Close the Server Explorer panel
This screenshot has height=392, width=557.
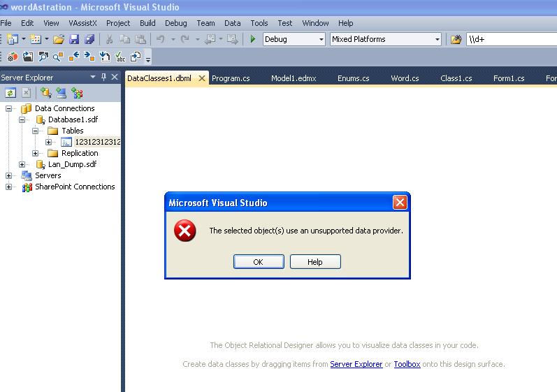pyautogui.click(x=115, y=77)
